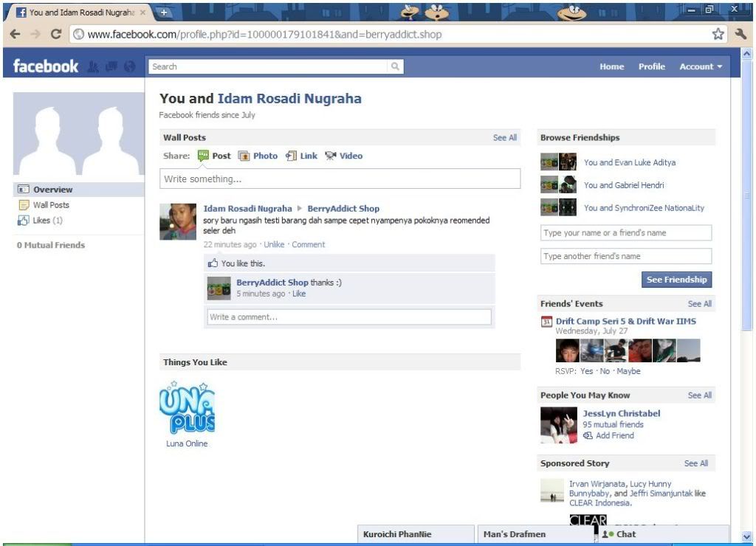Click See All beside Friends' Events
This screenshot has height=546, width=756.
click(x=700, y=303)
